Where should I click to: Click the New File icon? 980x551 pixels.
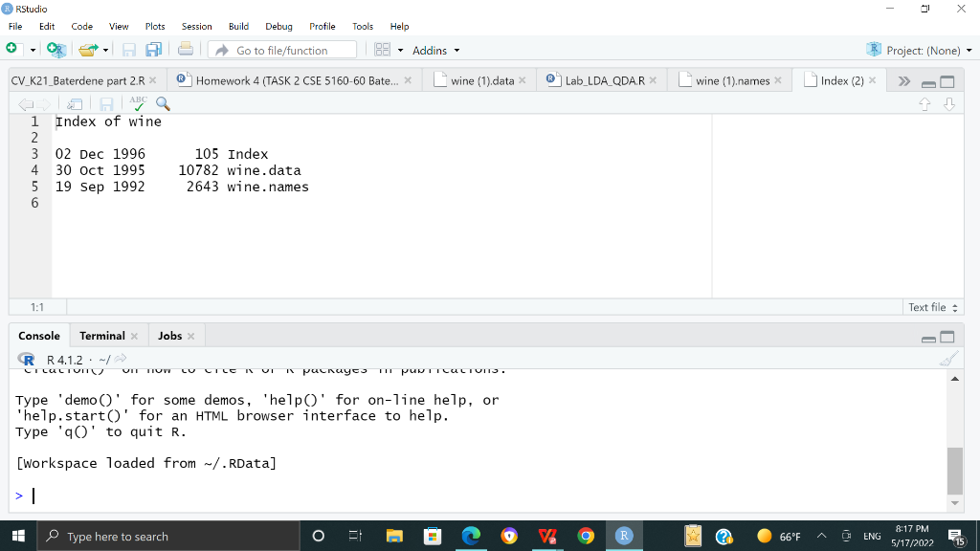pyautogui.click(x=11, y=50)
